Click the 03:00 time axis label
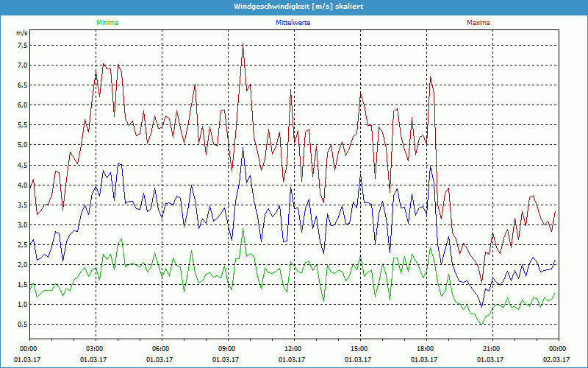The width and height of the screenshot is (588, 368). click(96, 348)
